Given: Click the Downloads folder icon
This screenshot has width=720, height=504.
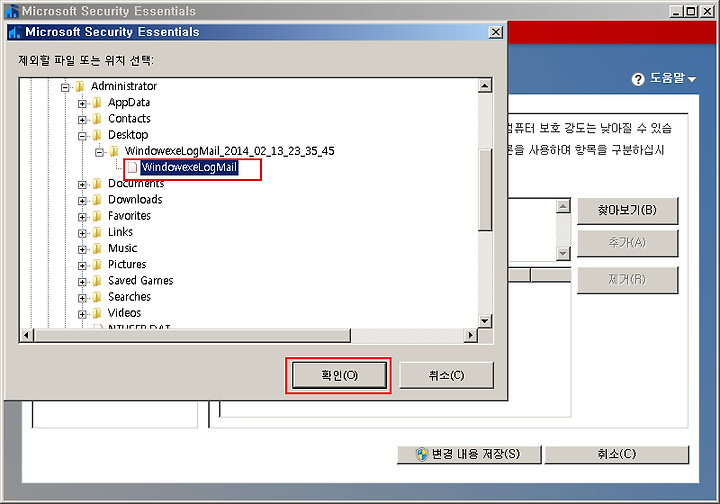Looking at the screenshot, I should 97,200.
